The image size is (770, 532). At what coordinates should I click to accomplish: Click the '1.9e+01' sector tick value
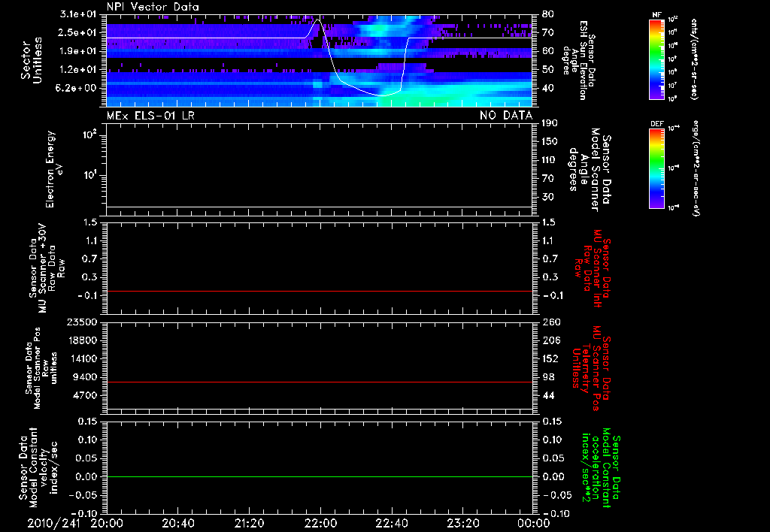[x=77, y=51]
